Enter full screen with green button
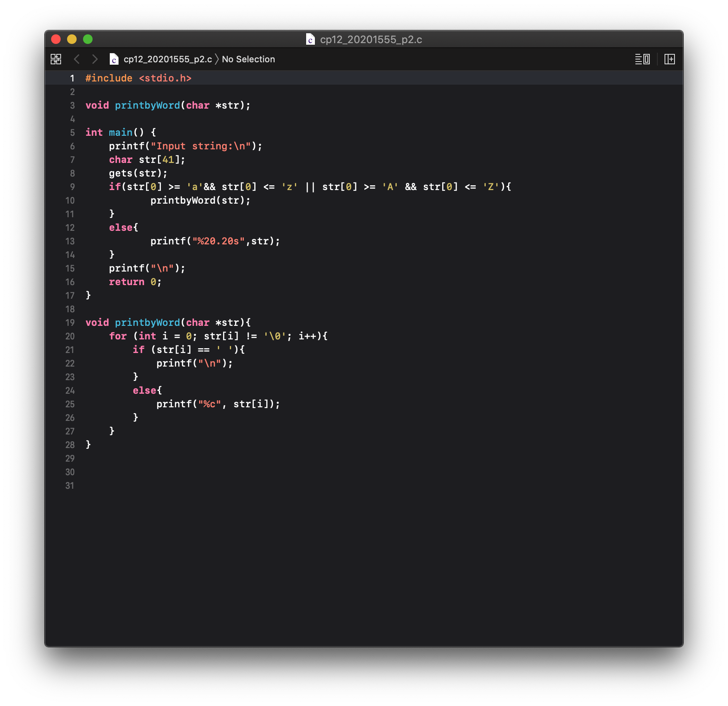The height and width of the screenshot is (706, 728). [88, 39]
